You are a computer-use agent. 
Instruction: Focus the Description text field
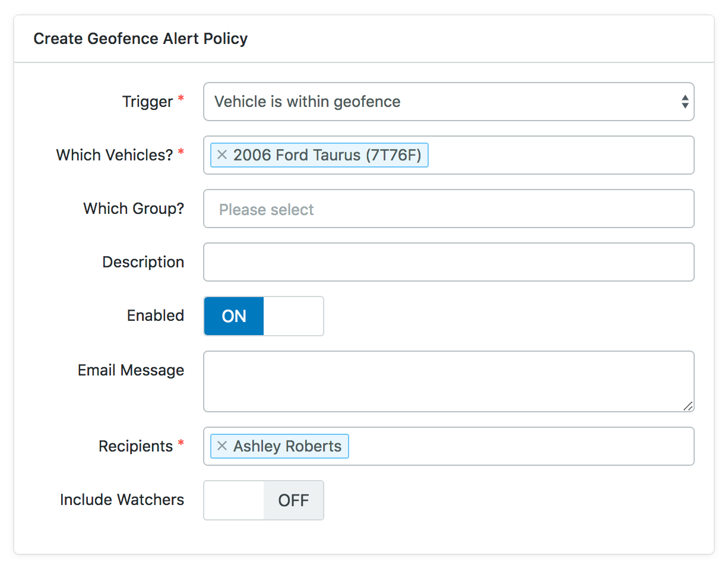coord(448,262)
